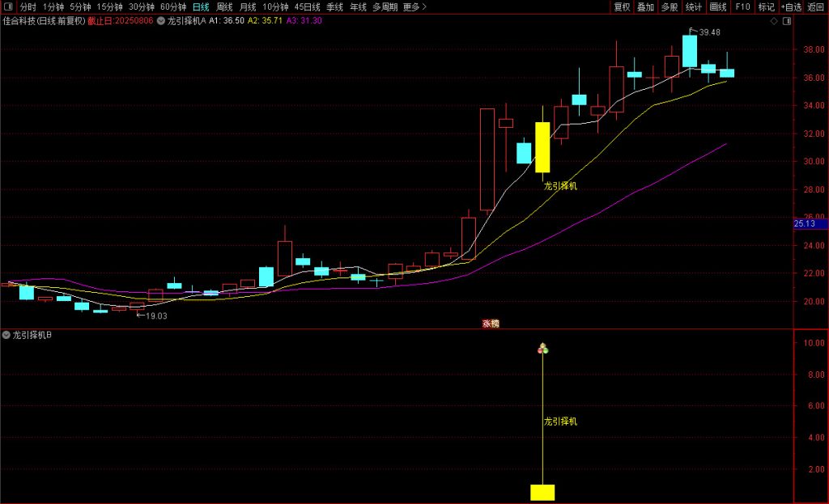Click the 返回 back button

point(816,7)
